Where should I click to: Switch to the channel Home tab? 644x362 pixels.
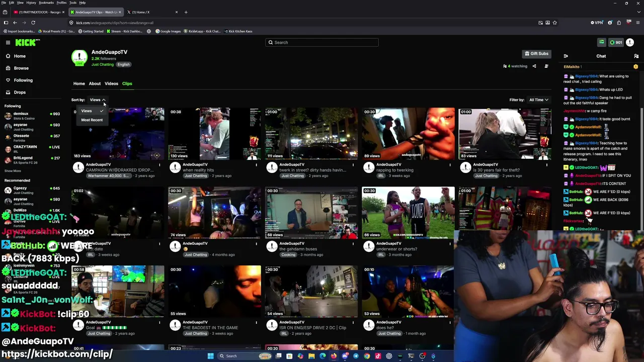pos(79,83)
